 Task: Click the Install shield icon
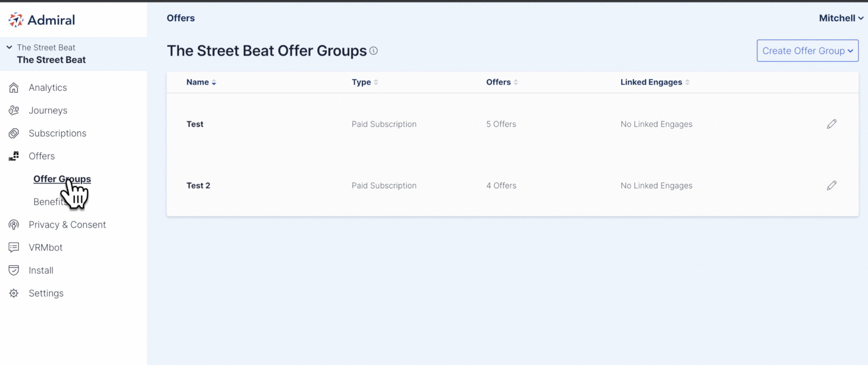coord(14,270)
